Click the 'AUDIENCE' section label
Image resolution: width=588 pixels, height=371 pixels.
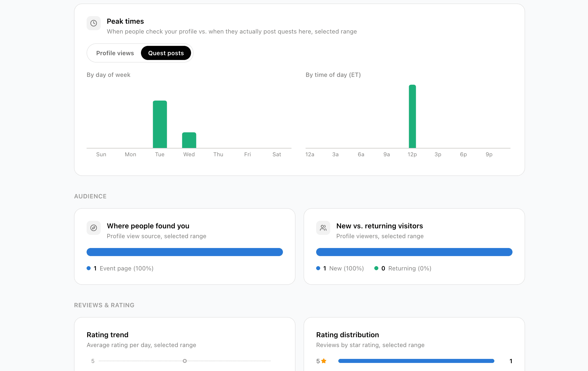(90, 196)
